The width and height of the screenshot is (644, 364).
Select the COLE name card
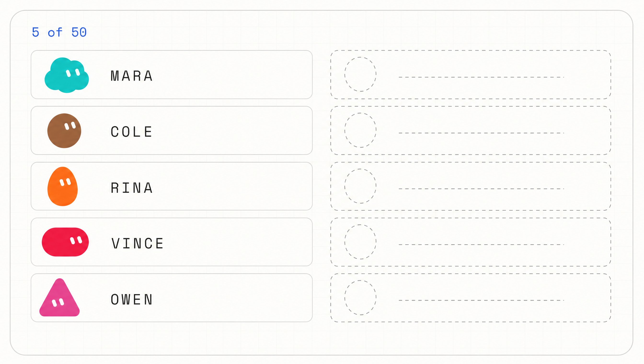click(x=172, y=131)
